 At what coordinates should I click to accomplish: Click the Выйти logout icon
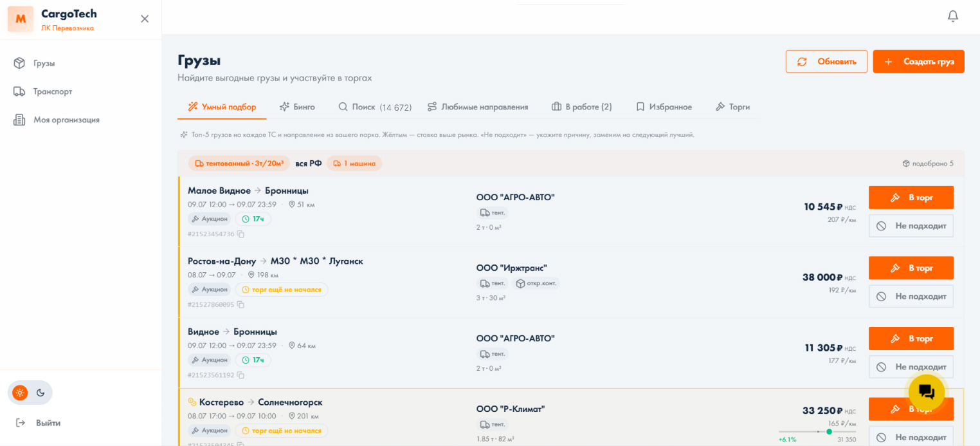pyautogui.click(x=21, y=423)
